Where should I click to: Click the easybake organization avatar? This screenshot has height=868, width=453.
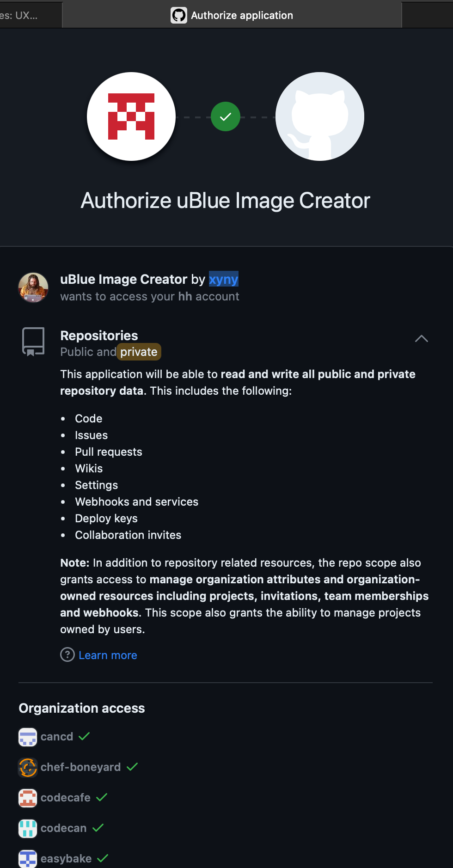point(28,859)
